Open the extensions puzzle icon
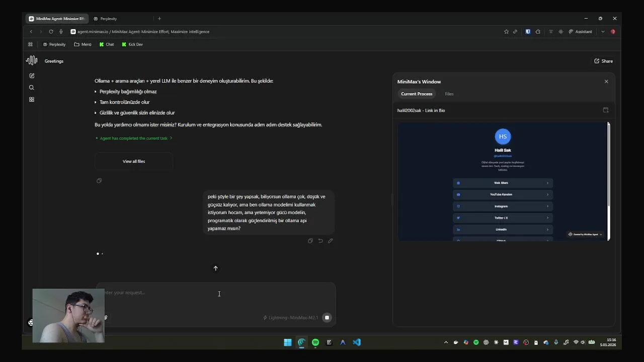 (x=538, y=32)
